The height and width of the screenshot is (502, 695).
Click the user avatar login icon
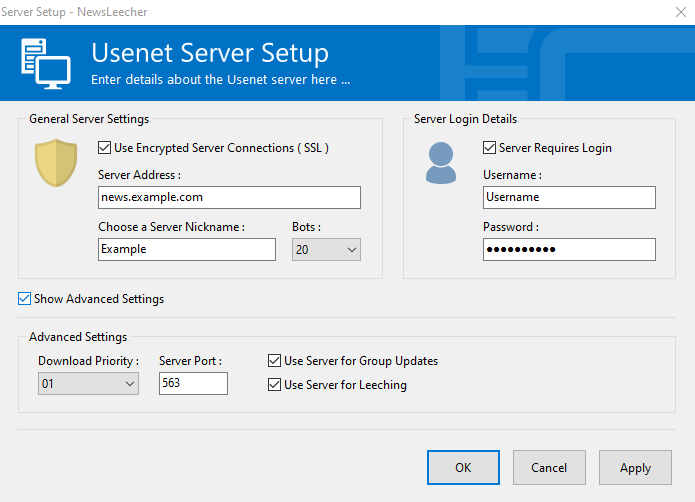coord(441,163)
